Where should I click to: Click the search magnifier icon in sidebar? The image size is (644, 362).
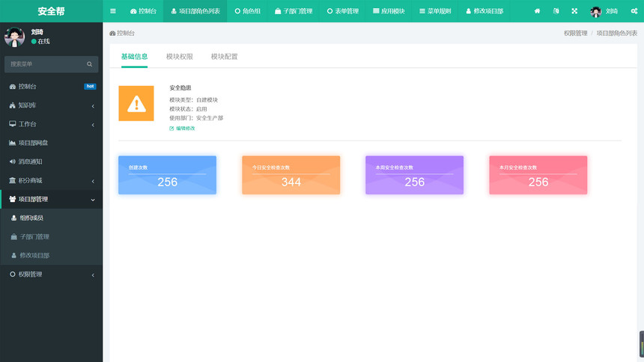(90, 64)
